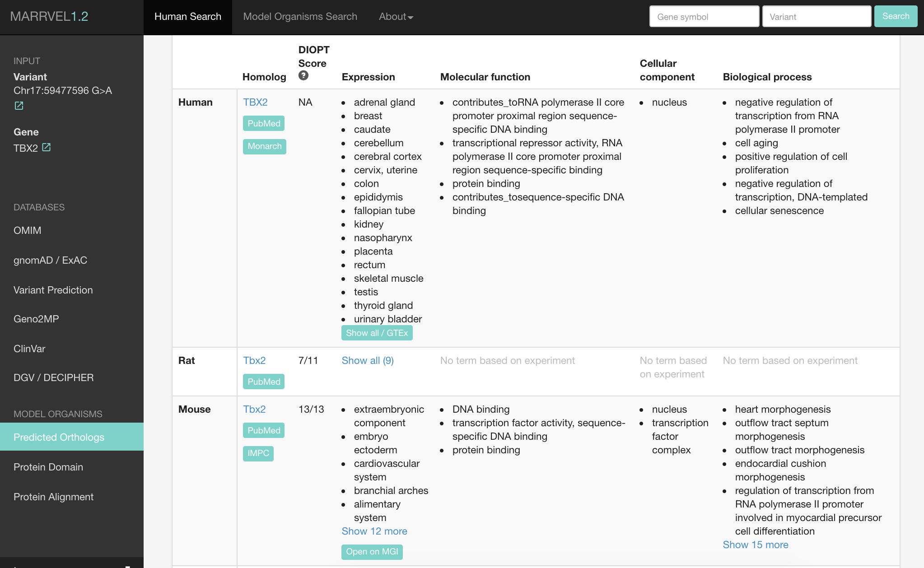Open the human TBX2 homolog link

pyautogui.click(x=255, y=102)
